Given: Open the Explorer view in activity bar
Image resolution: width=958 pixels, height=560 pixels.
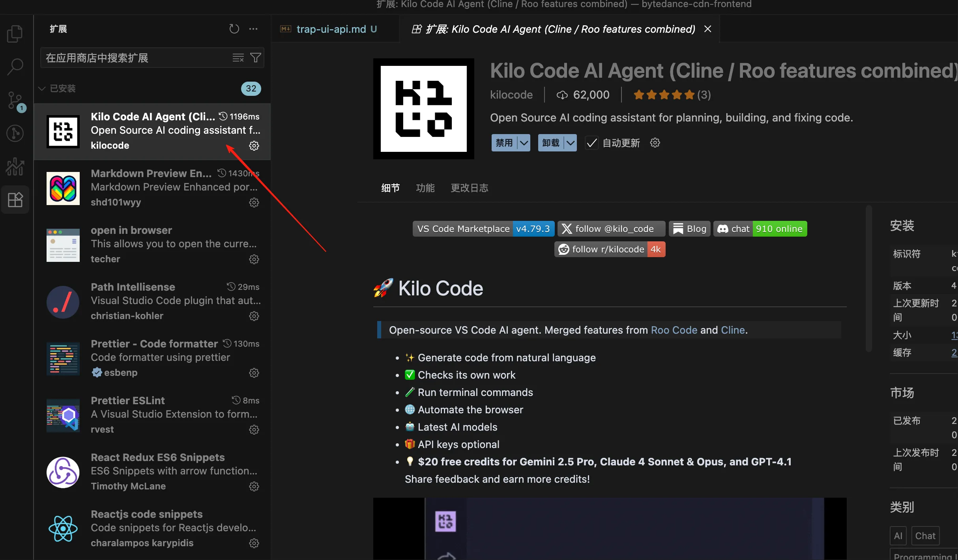Looking at the screenshot, I should tap(15, 34).
